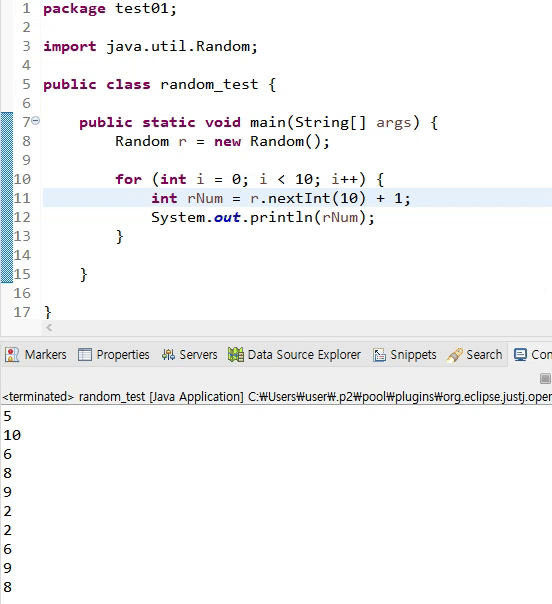Click 'main' in the method signature
The width and height of the screenshot is (552, 604).
click(x=268, y=122)
